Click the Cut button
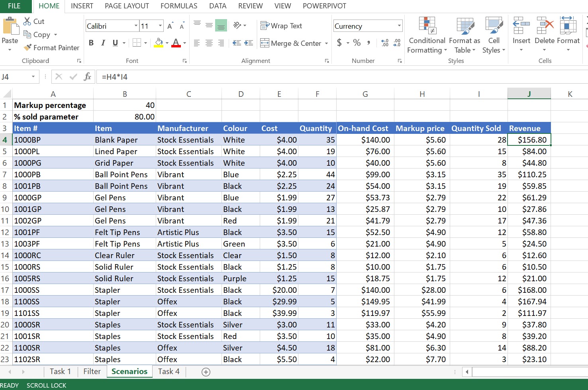 (x=34, y=22)
